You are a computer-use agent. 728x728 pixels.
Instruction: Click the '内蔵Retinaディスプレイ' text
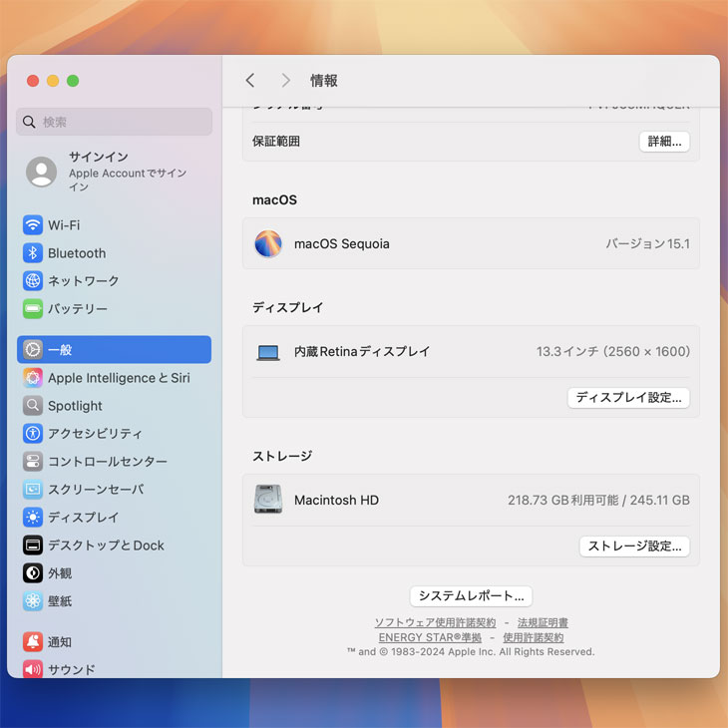pos(362,351)
